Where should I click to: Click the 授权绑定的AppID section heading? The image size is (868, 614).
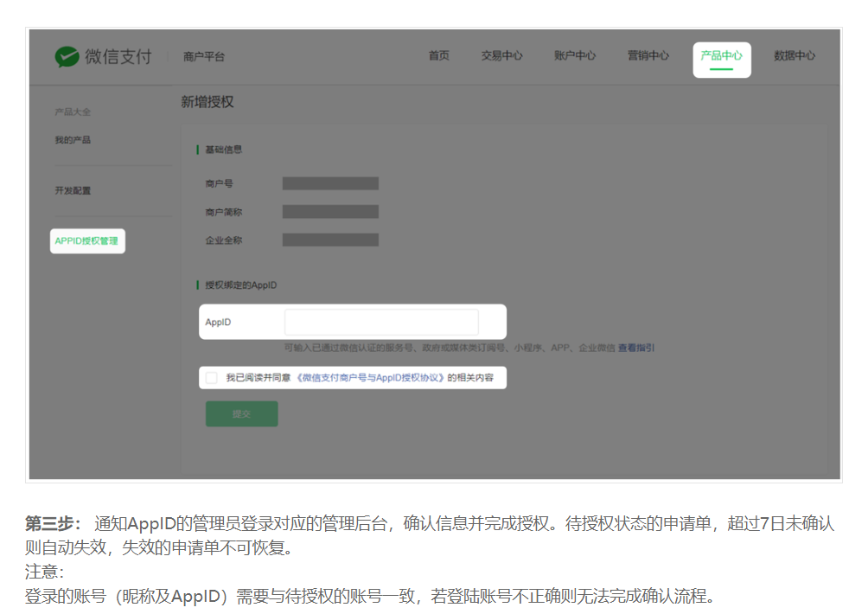(241, 285)
